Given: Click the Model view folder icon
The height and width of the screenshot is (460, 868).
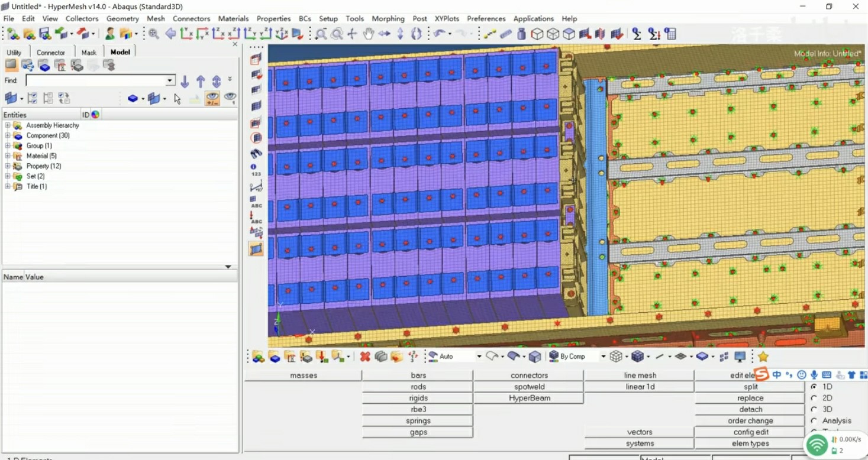Looking at the screenshot, I should coord(11,65).
